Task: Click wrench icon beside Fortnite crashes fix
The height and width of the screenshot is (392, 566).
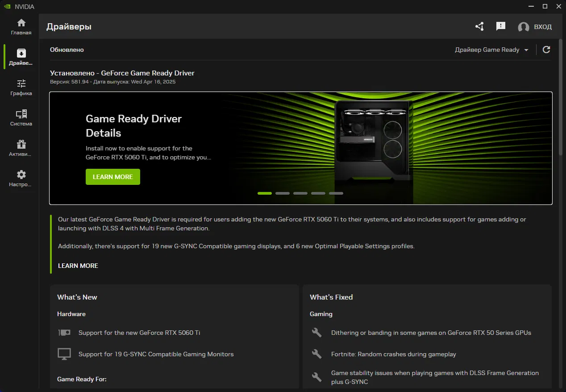Action: pyautogui.click(x=316, y=354)
